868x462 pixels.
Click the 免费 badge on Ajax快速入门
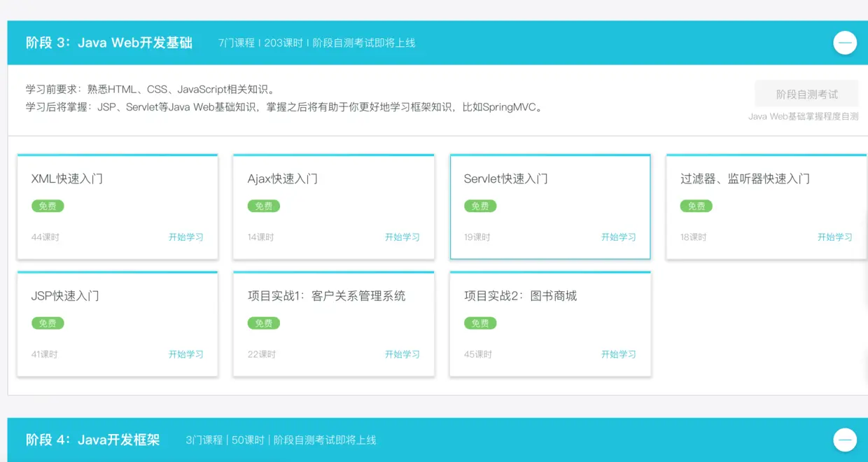[264, 206]
